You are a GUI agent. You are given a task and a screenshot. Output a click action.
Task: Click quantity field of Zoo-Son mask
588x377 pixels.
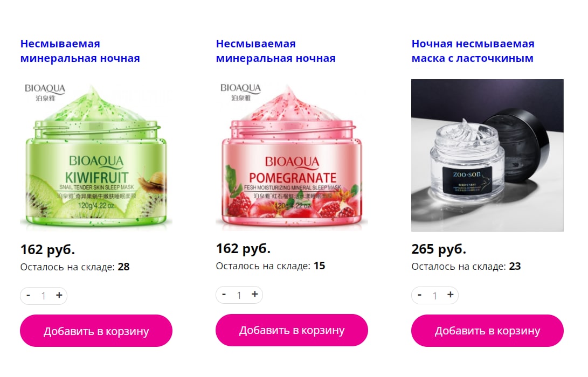434,296
